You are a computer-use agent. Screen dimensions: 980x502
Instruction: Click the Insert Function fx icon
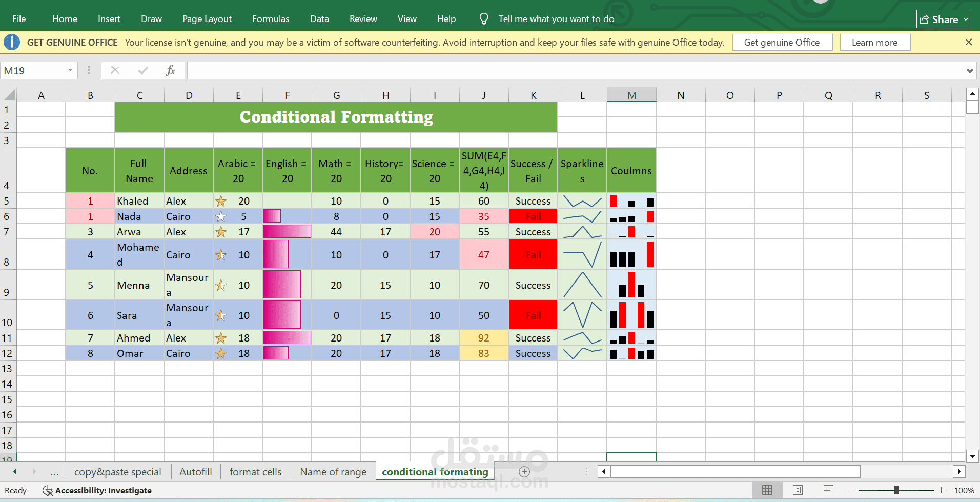(171, 71)
